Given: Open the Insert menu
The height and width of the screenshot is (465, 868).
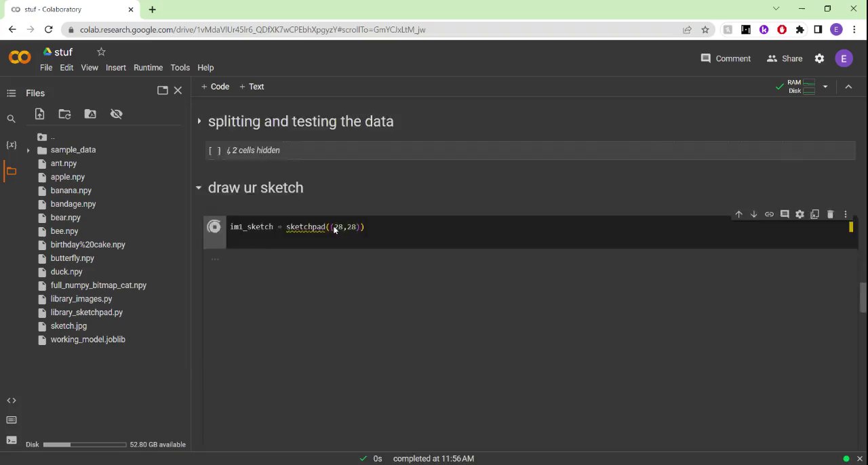Looking at the screenshot, I should (115, 68).
